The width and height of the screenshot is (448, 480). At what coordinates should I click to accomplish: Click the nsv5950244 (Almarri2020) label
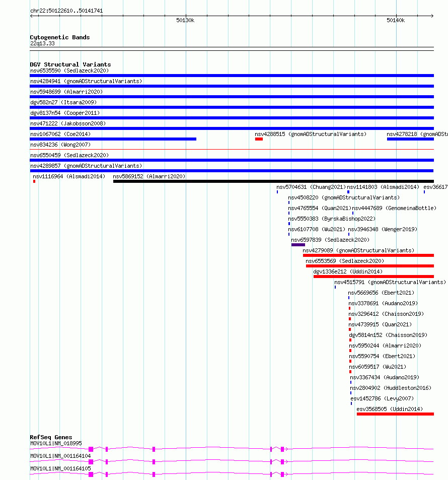tap(385, 346)
